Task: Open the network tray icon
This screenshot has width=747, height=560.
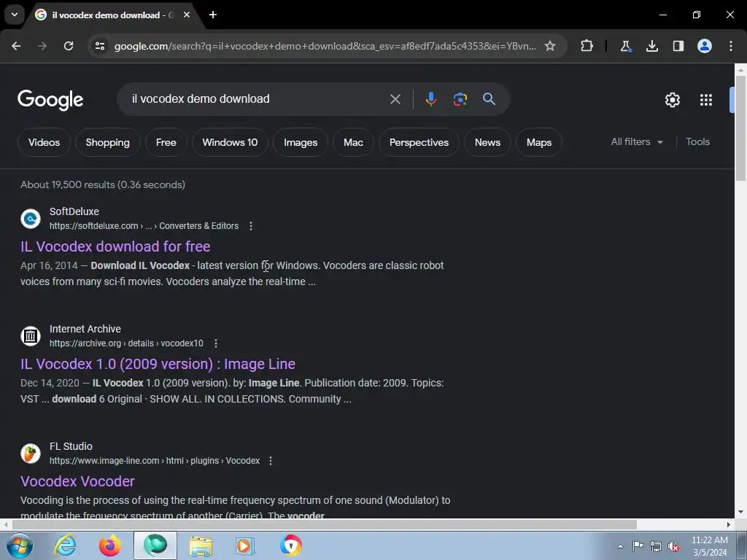Action: 656,546
